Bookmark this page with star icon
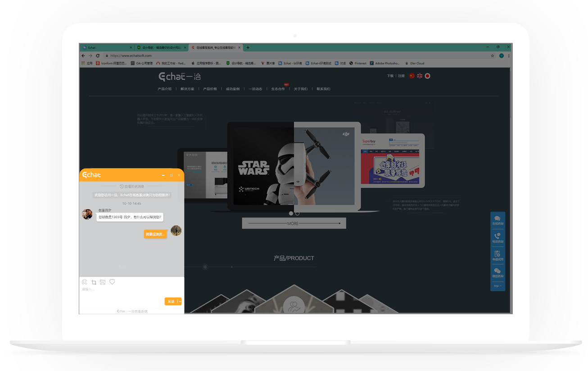Viewport: 588px width, 371px height. pyautogui.click(x=493, y=55)
